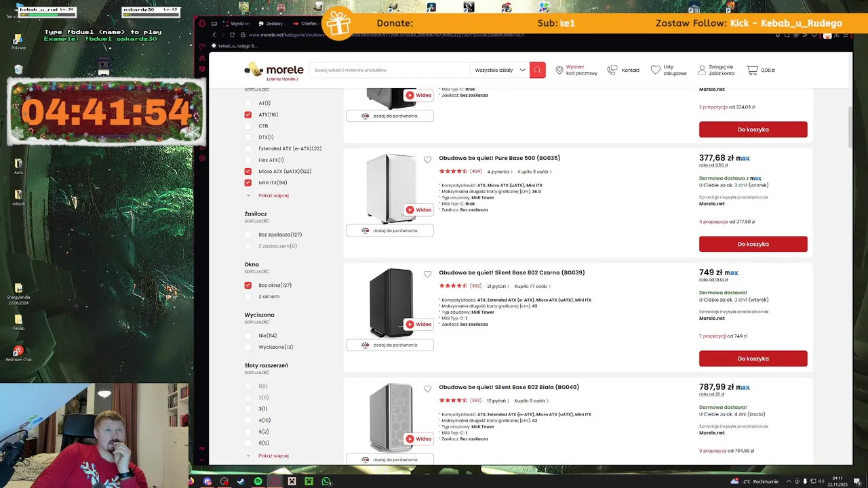Open the Kontakt phone icon

coord(612,70)
